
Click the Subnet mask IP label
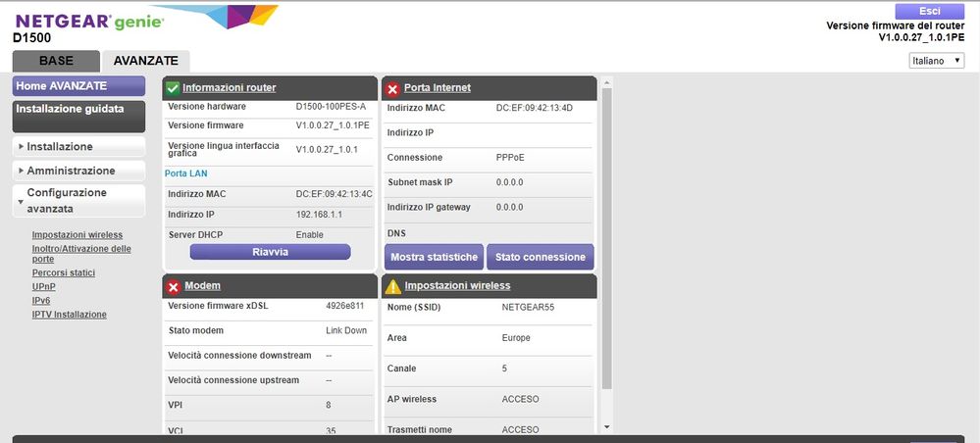pos(420,182)
